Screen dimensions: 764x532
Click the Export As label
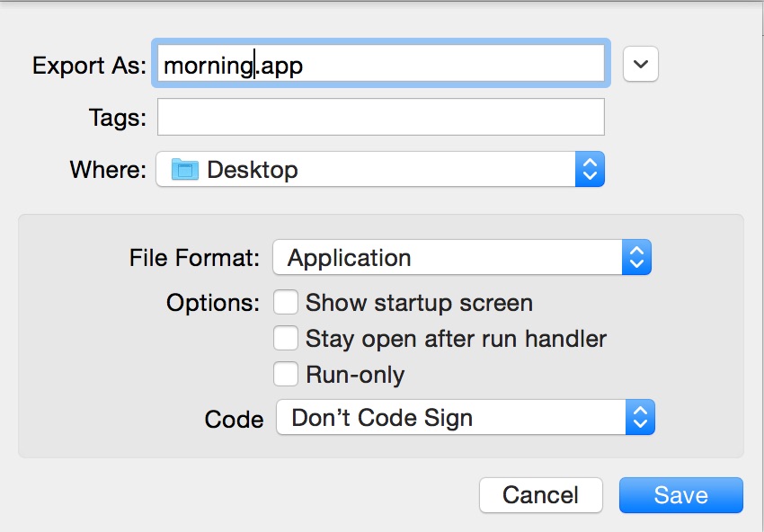(x=89, y=66)
